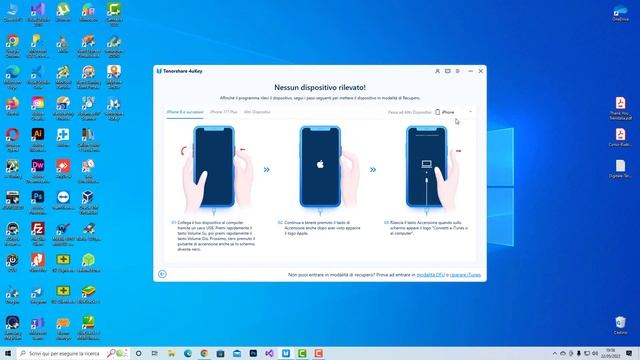Open the account icon in 4uKey title bar
The width and height of the screenshot is (640, 360).
coord(437,71)
